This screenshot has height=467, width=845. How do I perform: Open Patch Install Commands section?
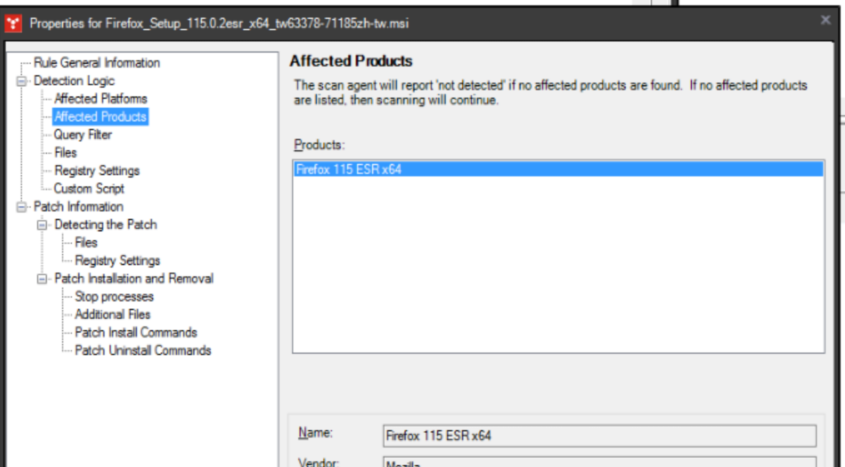135,333
